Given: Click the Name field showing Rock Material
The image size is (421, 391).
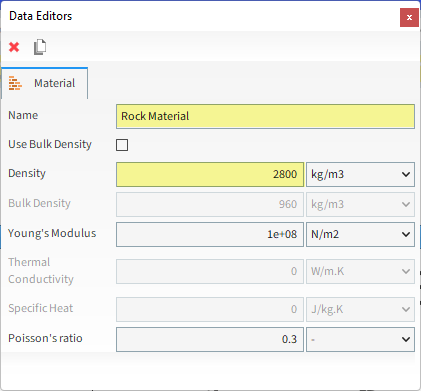Looking at the screenshot, I should coord(265,116).
